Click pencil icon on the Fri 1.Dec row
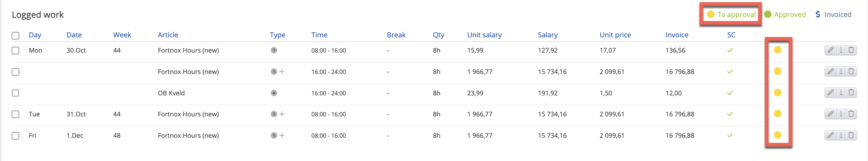The height and width of the screenshot is (161, 868). [831, 135]
